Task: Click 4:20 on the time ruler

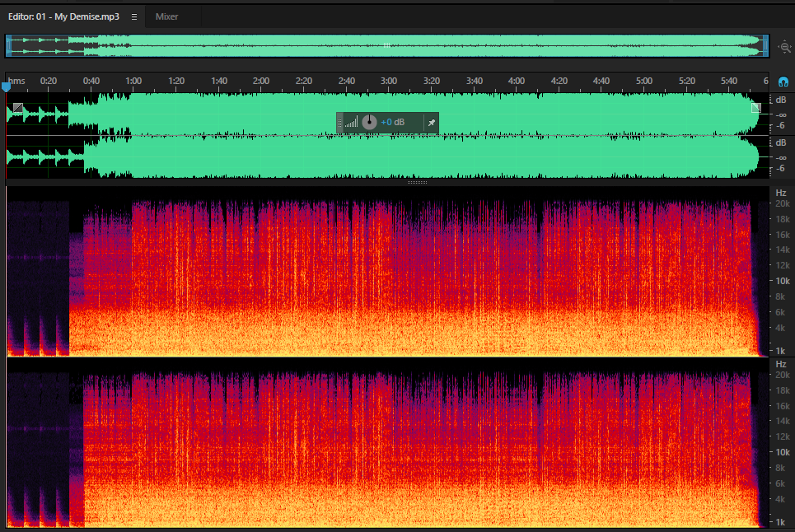Action: coord(559,81)
